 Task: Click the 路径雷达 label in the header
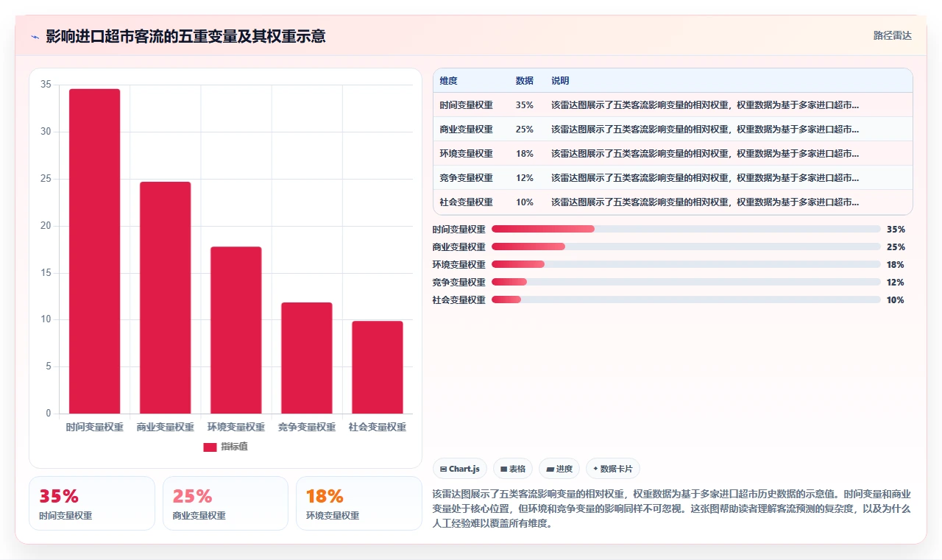(x=893, y=35)
